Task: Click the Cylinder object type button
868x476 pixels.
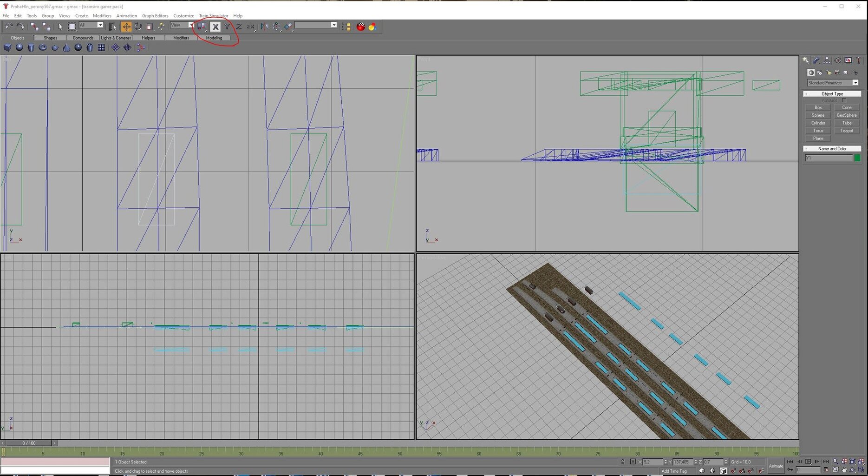Action: [x=818, y=123]
